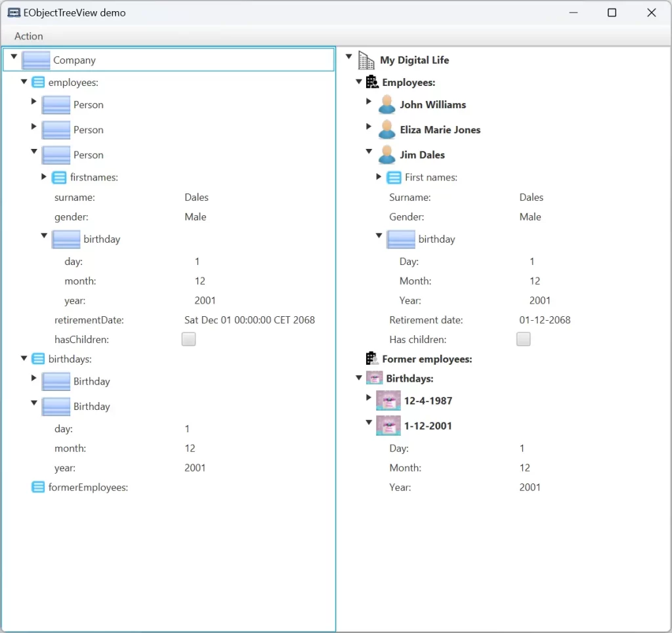Screen dimensions: 672x633
Task: Click the value Sat Dec 01 00:00:00 CET 2068
Action: point(249,320)
